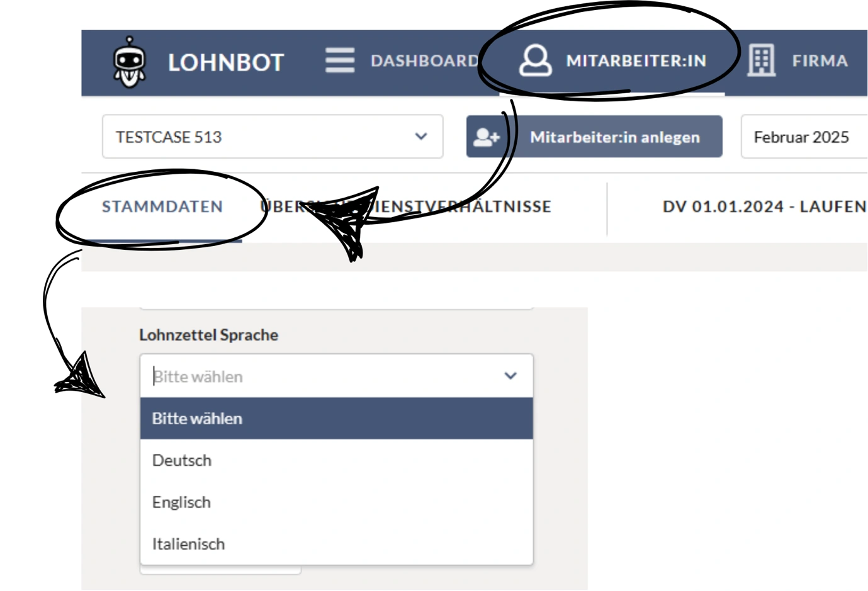The image size is (868, 591).
Task: Go to the FIRMA section label
Action: 820,61
